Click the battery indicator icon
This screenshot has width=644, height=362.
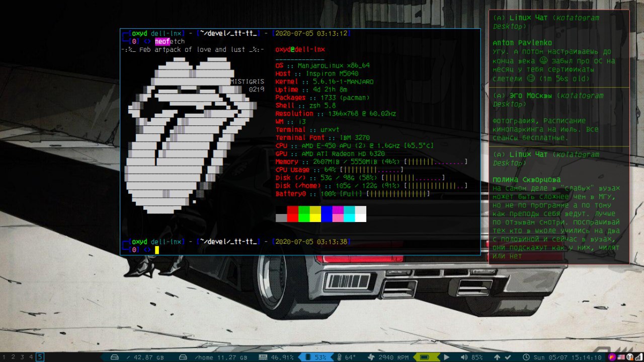pyautogui.click(x=425, y=357)
